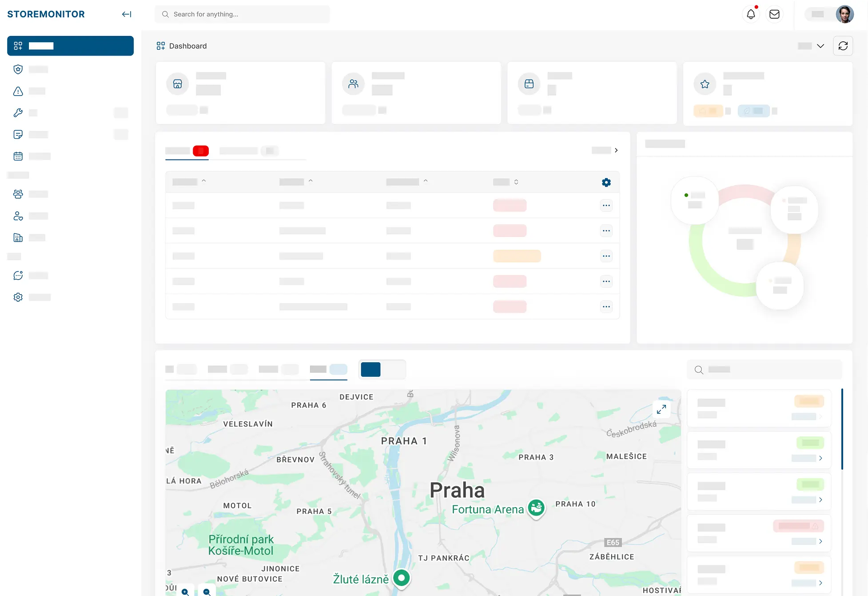Click the wrench sidebar icon
868x596 pixels.
[18, 113]
